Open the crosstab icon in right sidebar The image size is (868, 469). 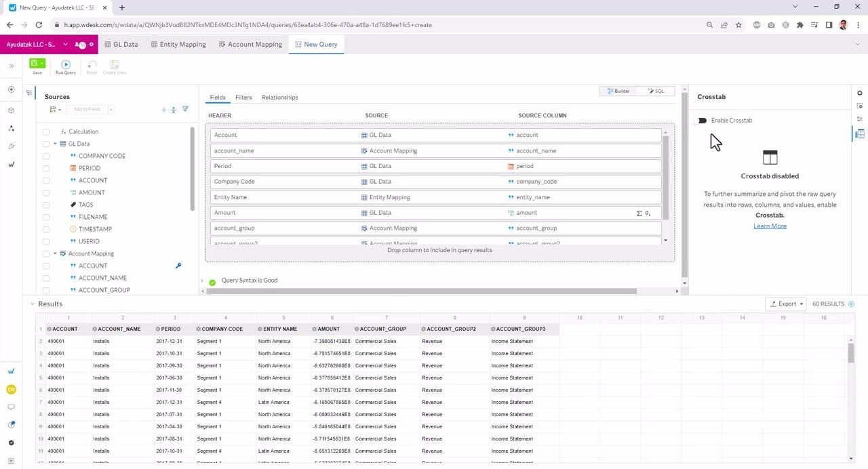[860, 134]
